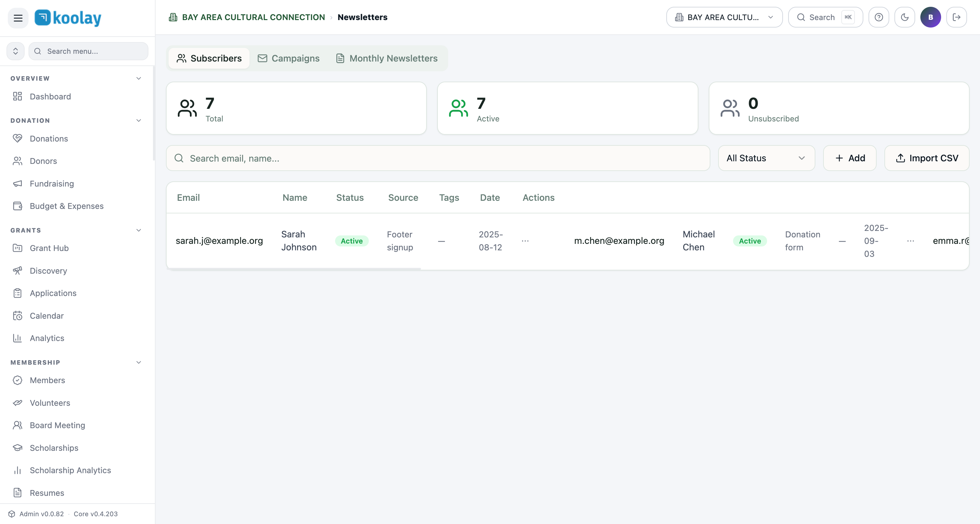Collapse the Grants section
Image resolution: width=980 pixels, height=524 pixels.
[139, 230]
